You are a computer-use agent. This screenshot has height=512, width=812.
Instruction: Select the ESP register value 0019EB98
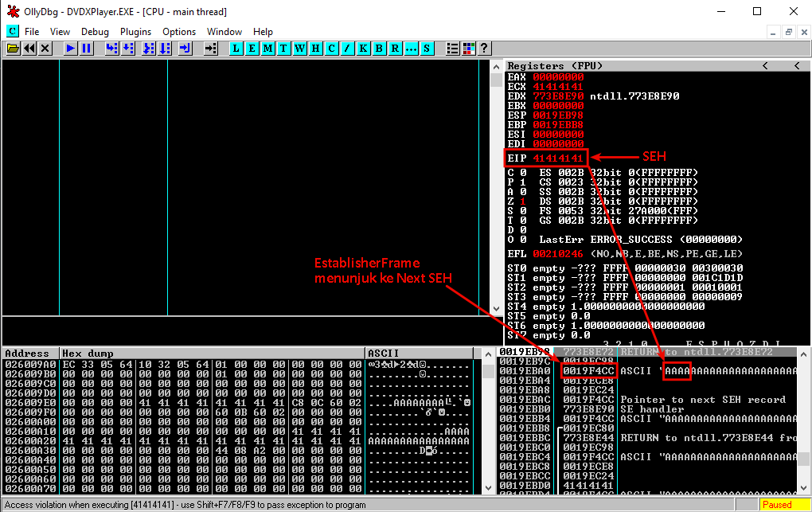tap(558, 115)
